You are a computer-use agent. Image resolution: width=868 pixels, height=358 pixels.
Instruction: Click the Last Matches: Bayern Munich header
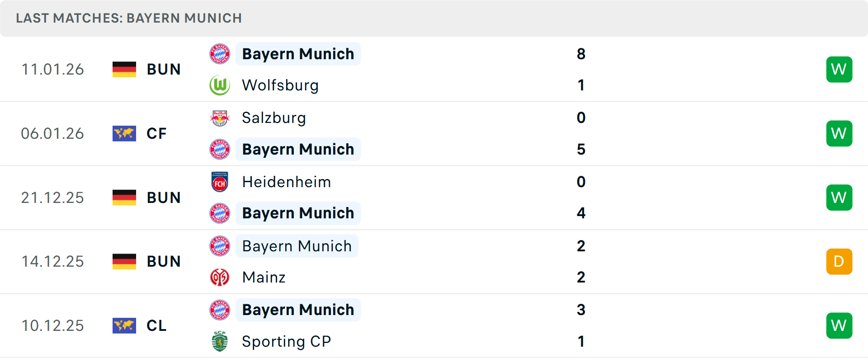click(x=129, y=18)
